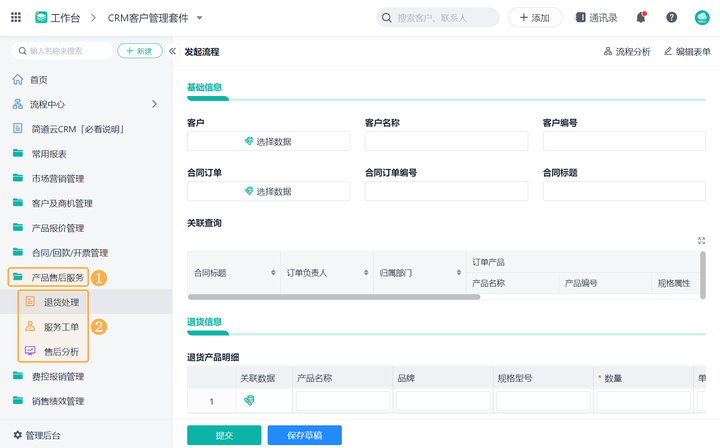Open 流程分析 at top right
Image resolution: width=720 pixels, height=448 pixels.
point(627,51)
